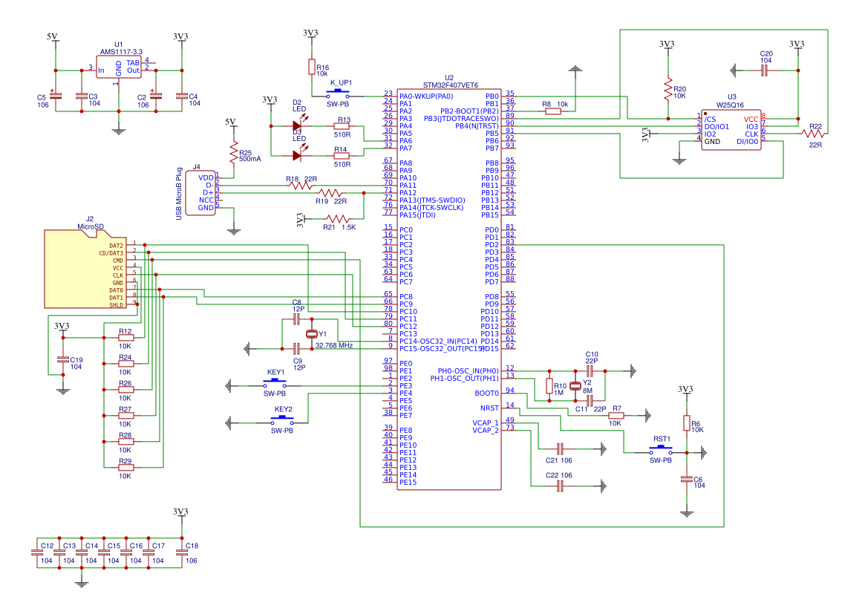
Task: Select capacitor C20 104
Action: click(765, 71)
